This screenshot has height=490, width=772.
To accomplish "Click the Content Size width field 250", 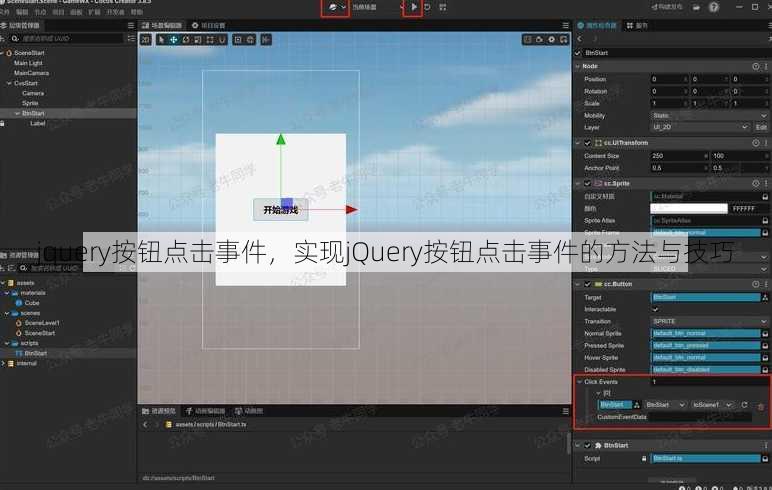I will (679, 156).
